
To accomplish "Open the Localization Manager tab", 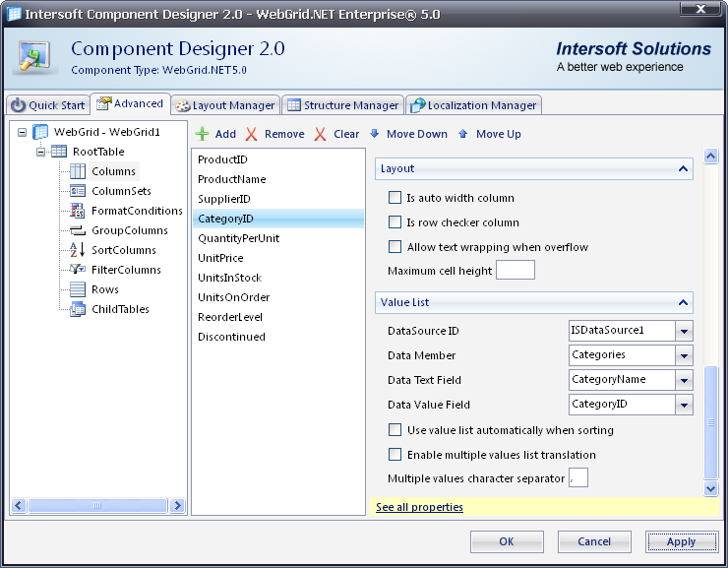I will [473, 105].
